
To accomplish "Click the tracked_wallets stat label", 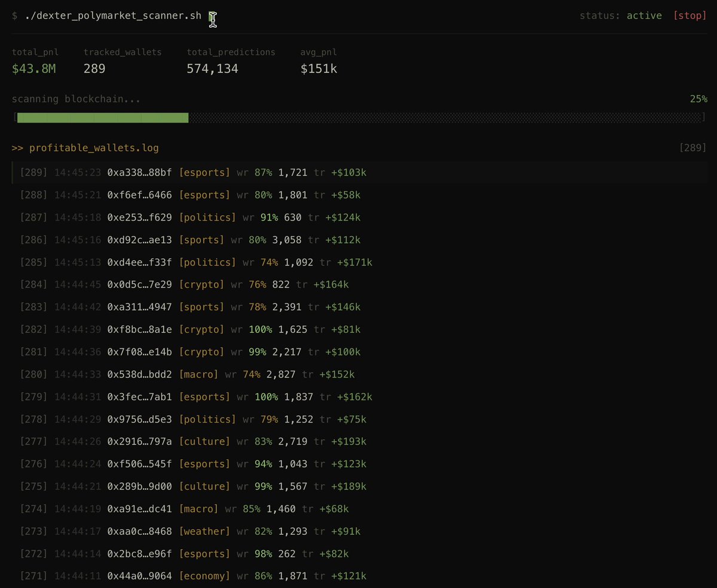I will 122,52.
